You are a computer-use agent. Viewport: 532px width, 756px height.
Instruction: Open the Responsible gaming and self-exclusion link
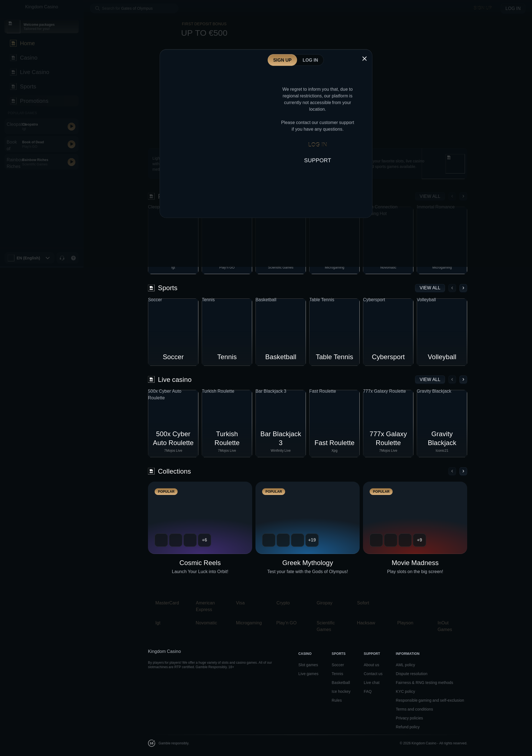coord(429,700)
